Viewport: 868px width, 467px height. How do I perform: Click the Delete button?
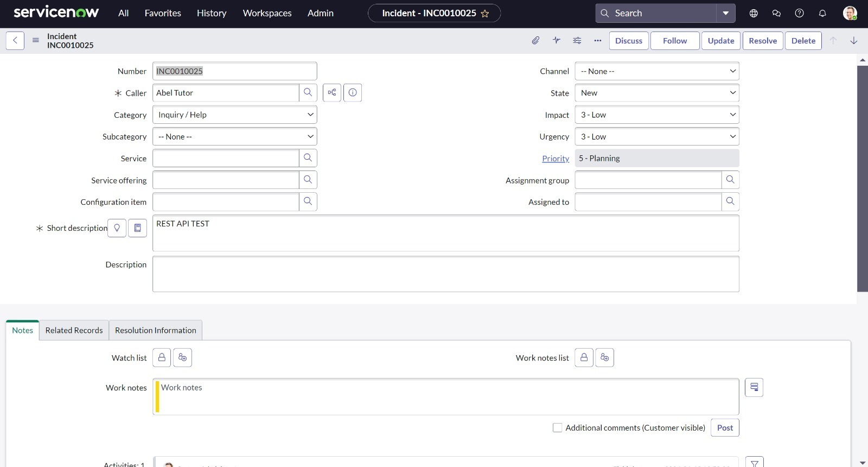coord(803,41)
